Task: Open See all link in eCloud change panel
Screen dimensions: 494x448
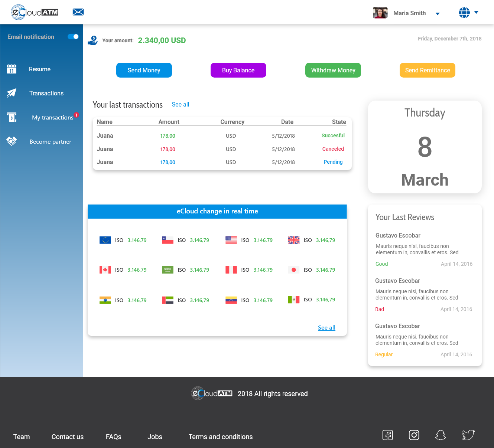Action: [x=326, y=328]
